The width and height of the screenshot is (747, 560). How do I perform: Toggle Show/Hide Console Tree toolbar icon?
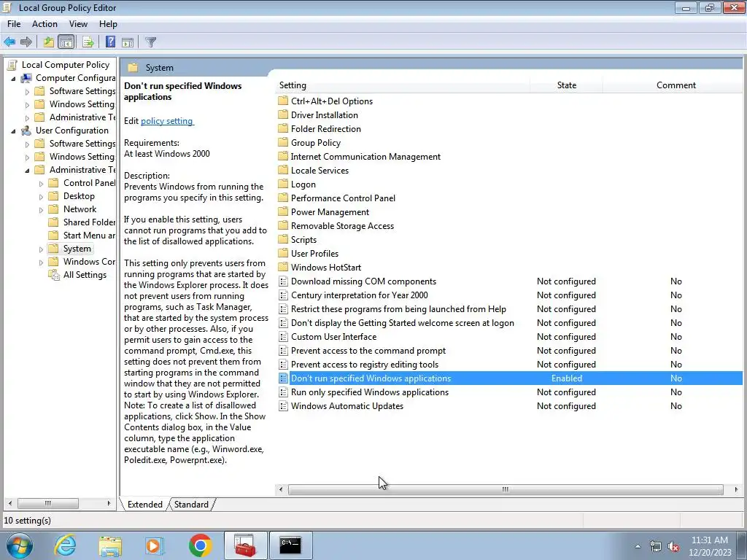pyautogui.click(x=66, y=42)
